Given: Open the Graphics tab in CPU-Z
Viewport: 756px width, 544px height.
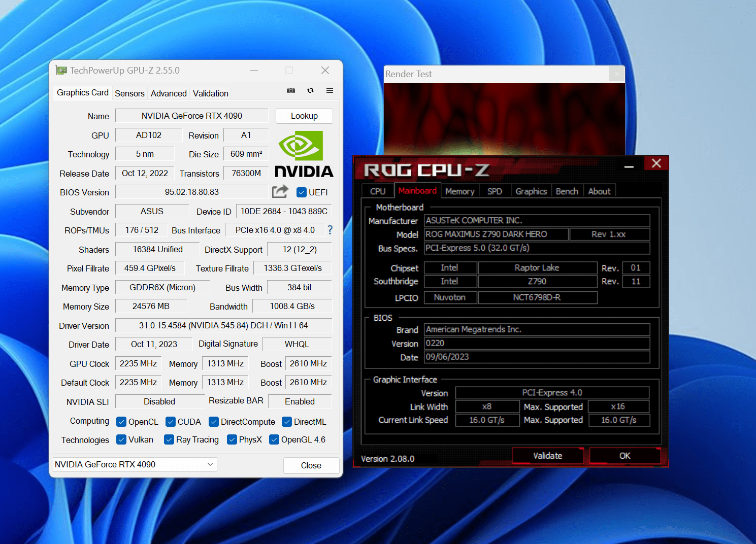Looking at the screenshot, I should pyautogui.click(x=531, y=191).
